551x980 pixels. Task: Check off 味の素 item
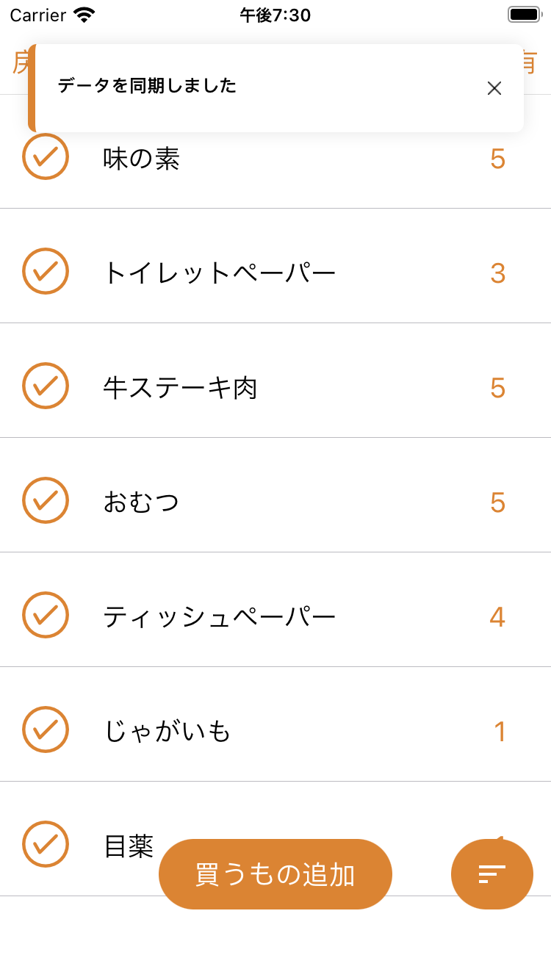click(x=46, y=156)
